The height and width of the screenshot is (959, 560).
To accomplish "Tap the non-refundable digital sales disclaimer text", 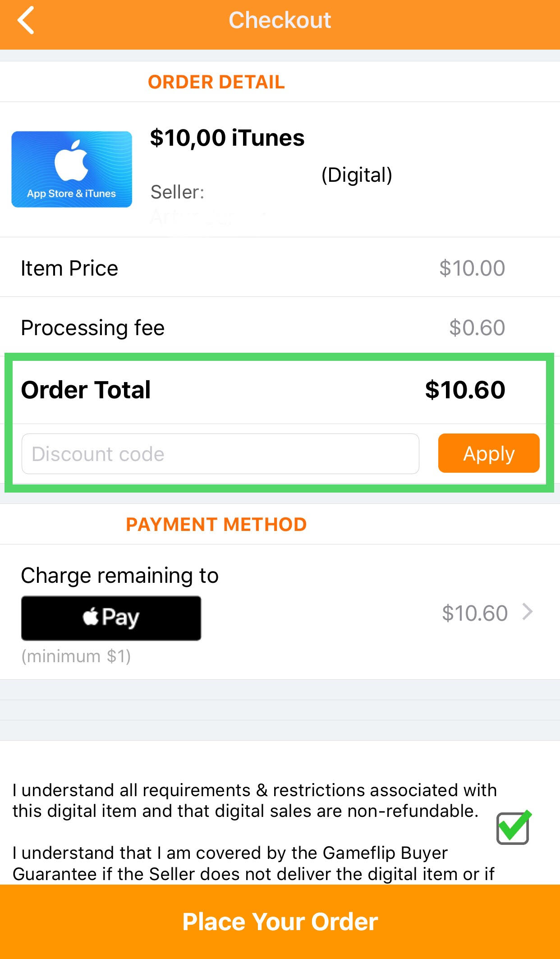I will pyautogui.click(x=254, y=801).
